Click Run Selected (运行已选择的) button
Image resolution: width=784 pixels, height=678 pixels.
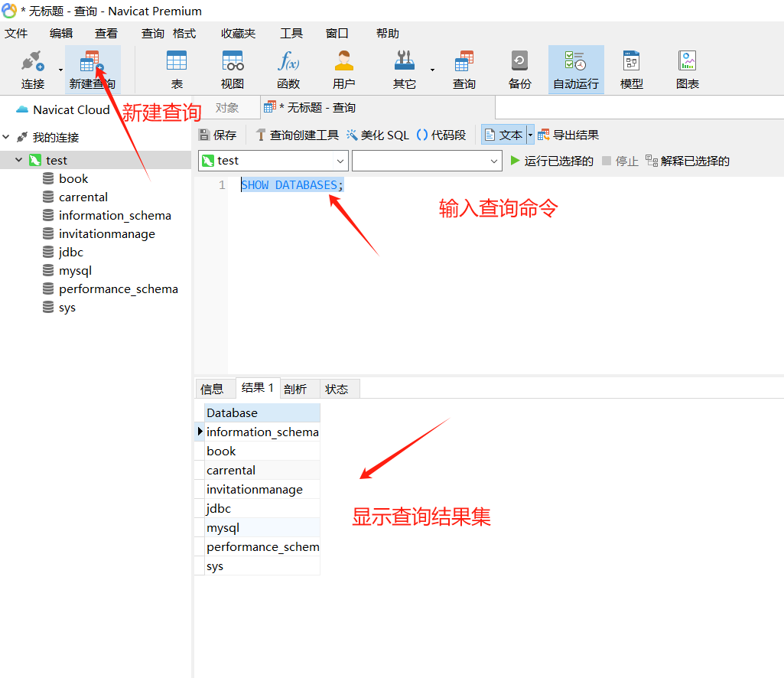551,161
